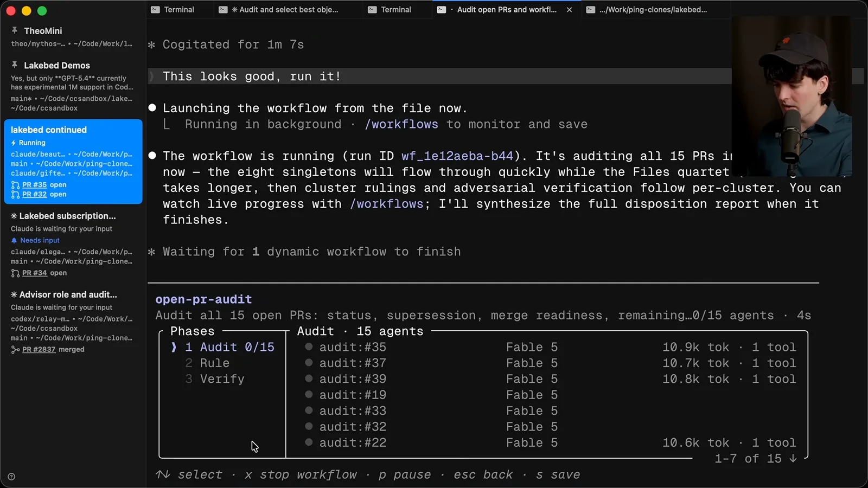Click the down arrow after 1-7 of 15
This screenshot has height=488, width=868.
click(793, 459)
